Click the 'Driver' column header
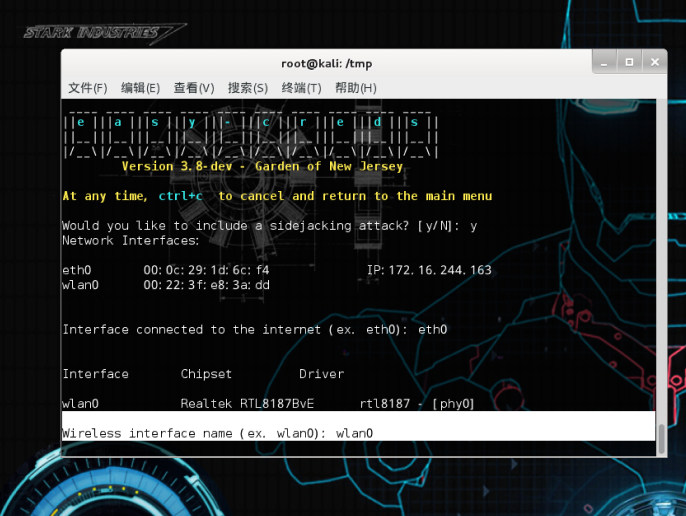686x516 pixels. pos(322,374)
